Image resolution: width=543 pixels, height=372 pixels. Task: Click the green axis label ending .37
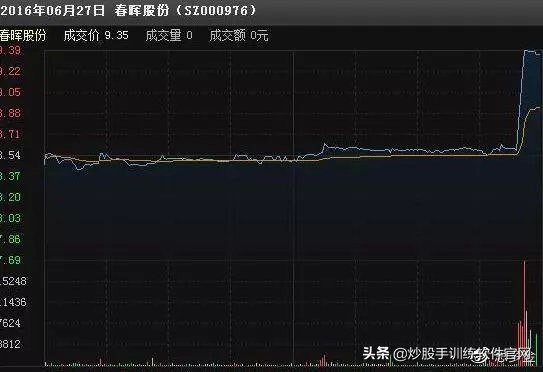tap(10, 176)
